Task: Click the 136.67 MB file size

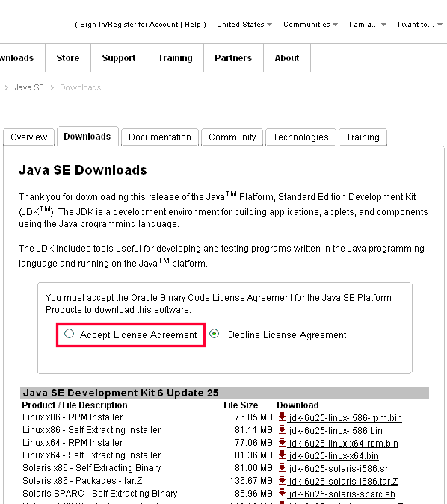Action: [251, 481]
